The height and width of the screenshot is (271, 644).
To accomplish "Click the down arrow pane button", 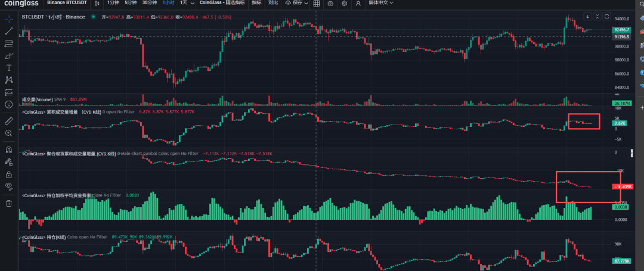I will pos(588,17).
